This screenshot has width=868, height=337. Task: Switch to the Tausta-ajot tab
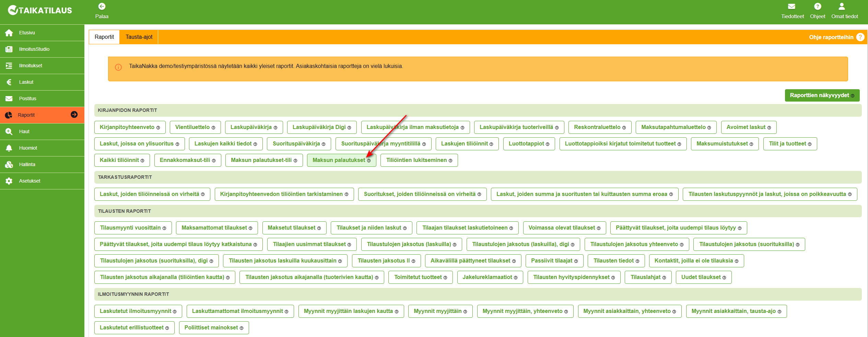click(x=139, y=37)
